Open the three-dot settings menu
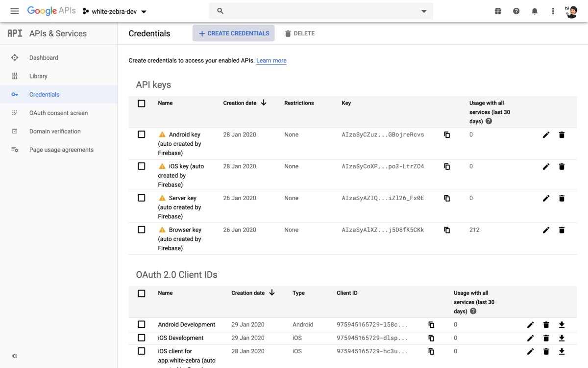 coord(553,11)
